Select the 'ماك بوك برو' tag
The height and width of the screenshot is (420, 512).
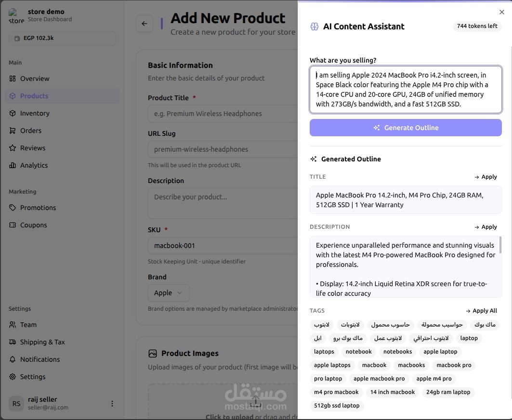tap(348, 338)
